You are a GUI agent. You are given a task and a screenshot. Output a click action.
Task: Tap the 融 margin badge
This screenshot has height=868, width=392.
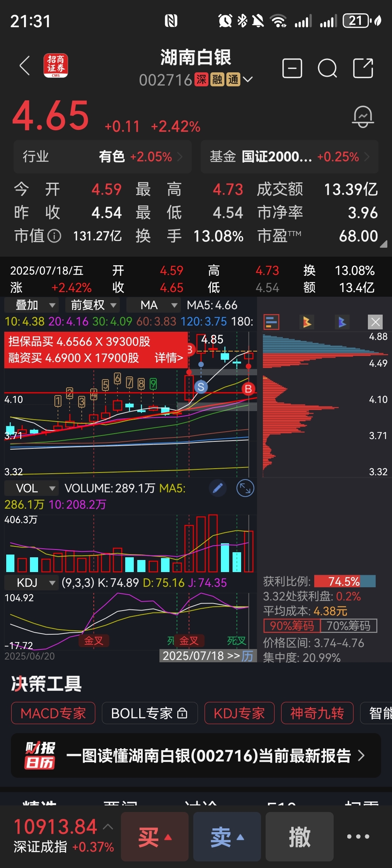tap(217, 80)
